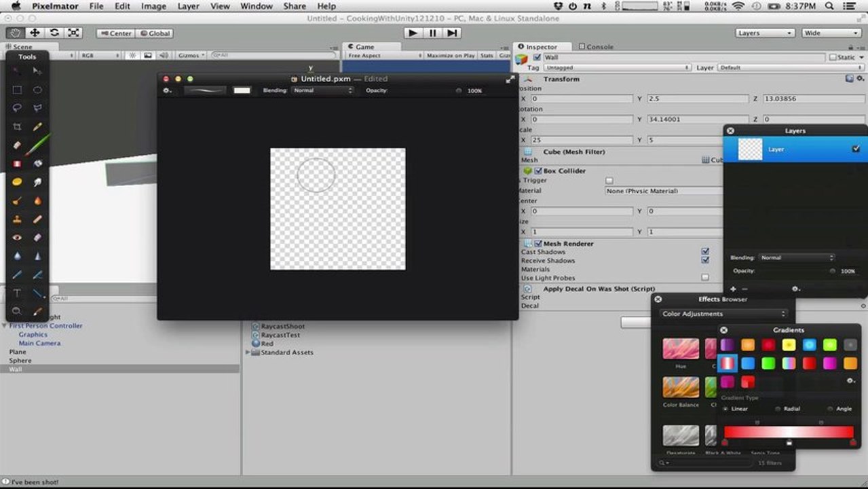Toggle the Is Trigger checkbox
The width and height of the screenshot is (868, 489).
pyautogui.click(x=609, y=181)
